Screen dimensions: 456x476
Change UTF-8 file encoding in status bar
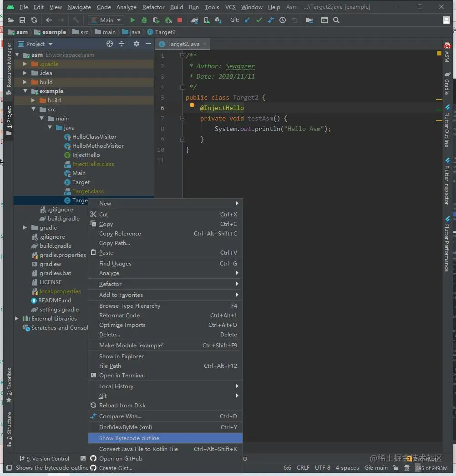pos(322,468)
